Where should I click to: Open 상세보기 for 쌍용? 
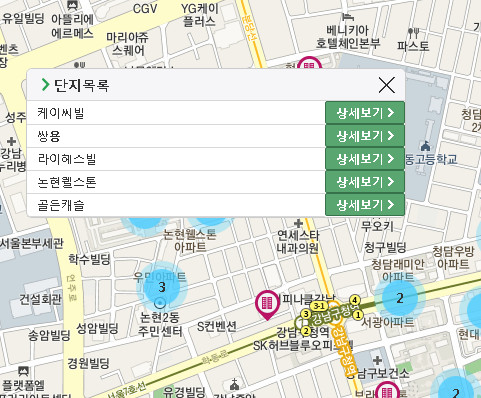click(365, 136)
